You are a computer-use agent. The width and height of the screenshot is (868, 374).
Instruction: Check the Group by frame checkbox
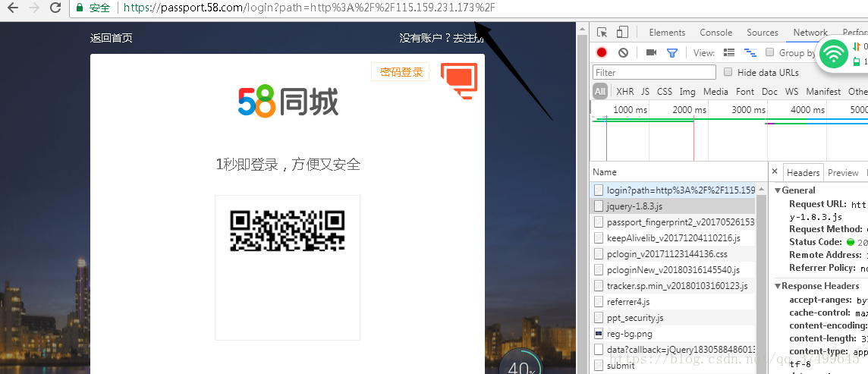(769, 52)
